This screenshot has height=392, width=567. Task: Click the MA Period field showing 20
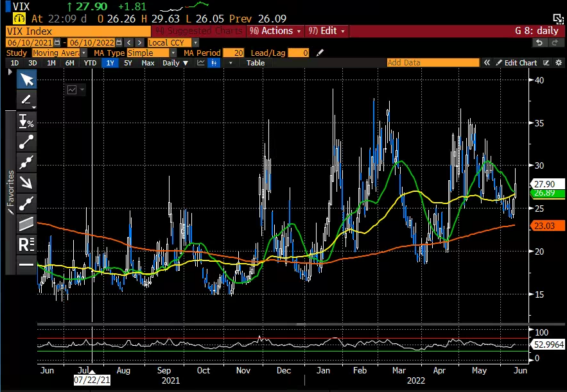[x=234, y=53]
